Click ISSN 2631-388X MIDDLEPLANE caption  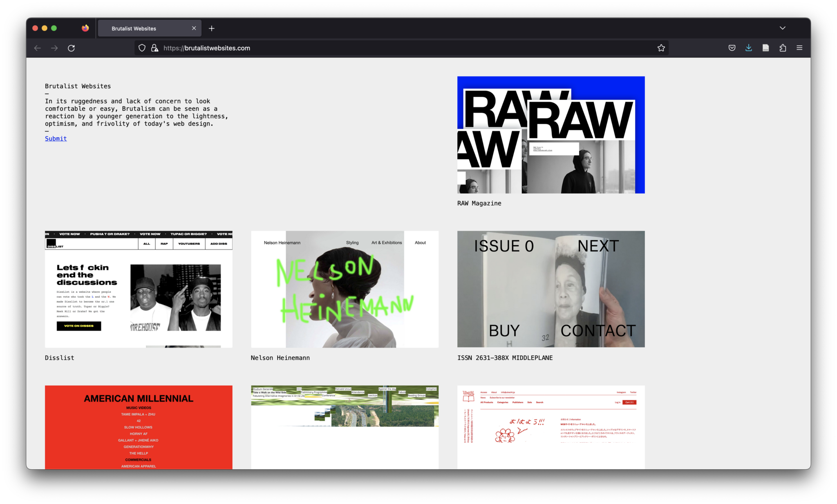(505, 358)
